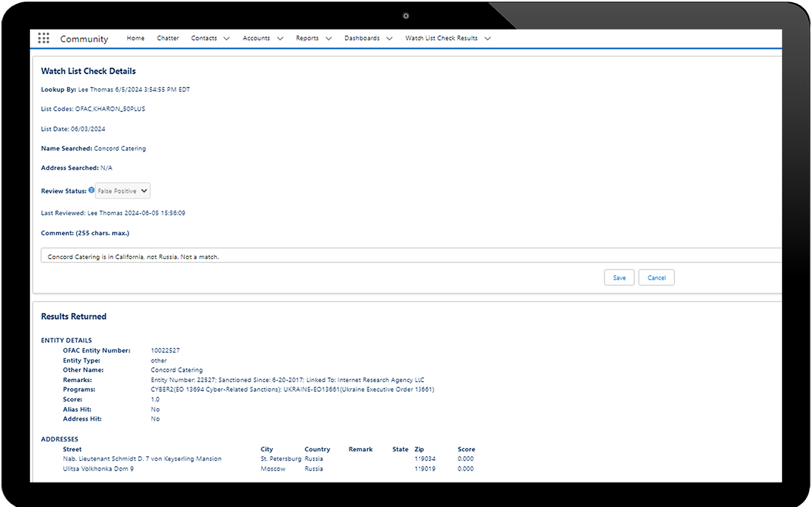Image resolution: width=812 pixels, height=507 pixels.
Task: Open the Dashboards tab
Action: 362,38
